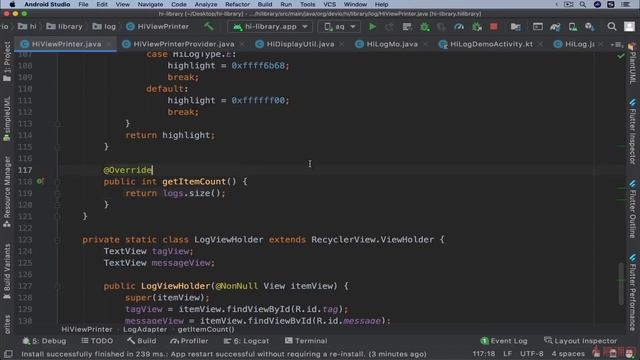The image size is (640, 360).
Task: Open the 5: Debug tool window
Action: tap(44, 341)
